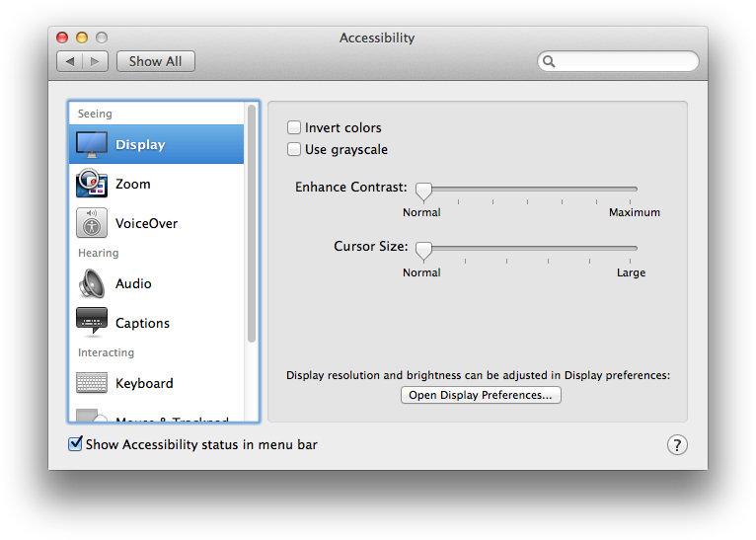Image resolution: width=756 pixels, height=540 pixels.
Task: Choose the Keyboard icon under Interacting
Action: click(x=92, y=383)
